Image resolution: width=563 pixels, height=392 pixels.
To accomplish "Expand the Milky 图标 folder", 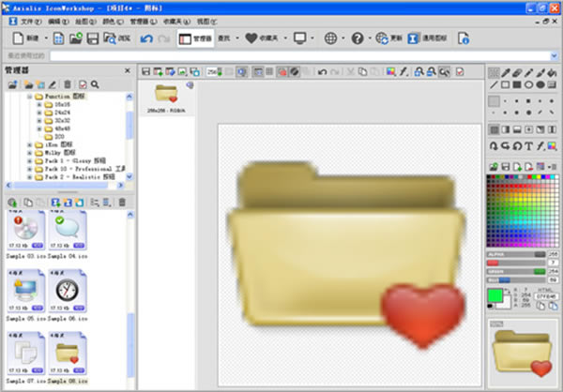I will point(30,153).
